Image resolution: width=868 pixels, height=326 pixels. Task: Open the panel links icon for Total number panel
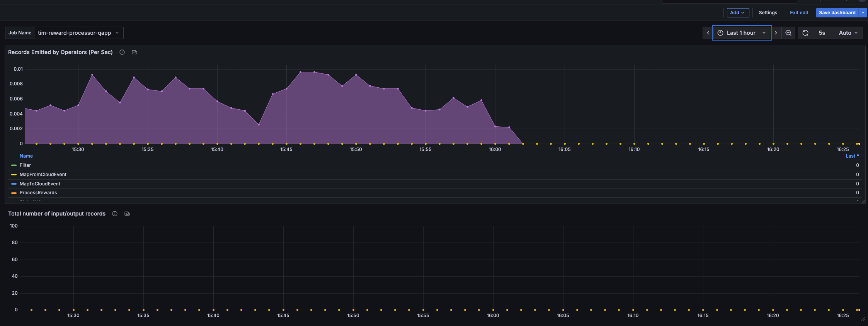pos(127,214)
